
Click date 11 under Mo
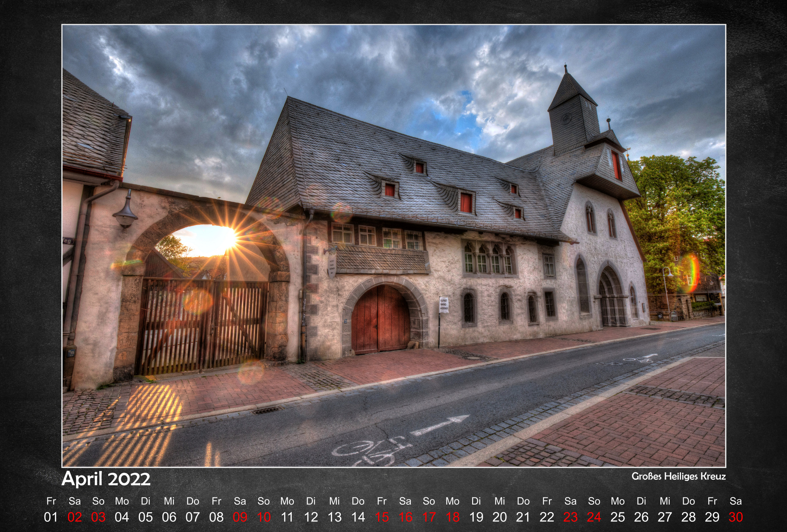point(287,517)
